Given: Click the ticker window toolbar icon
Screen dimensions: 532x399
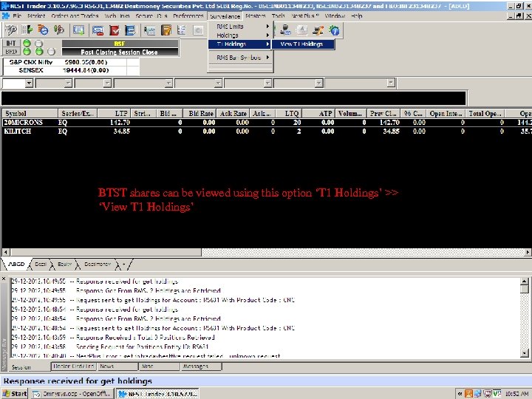Looking at the screenshot, I should pos(149,30).
